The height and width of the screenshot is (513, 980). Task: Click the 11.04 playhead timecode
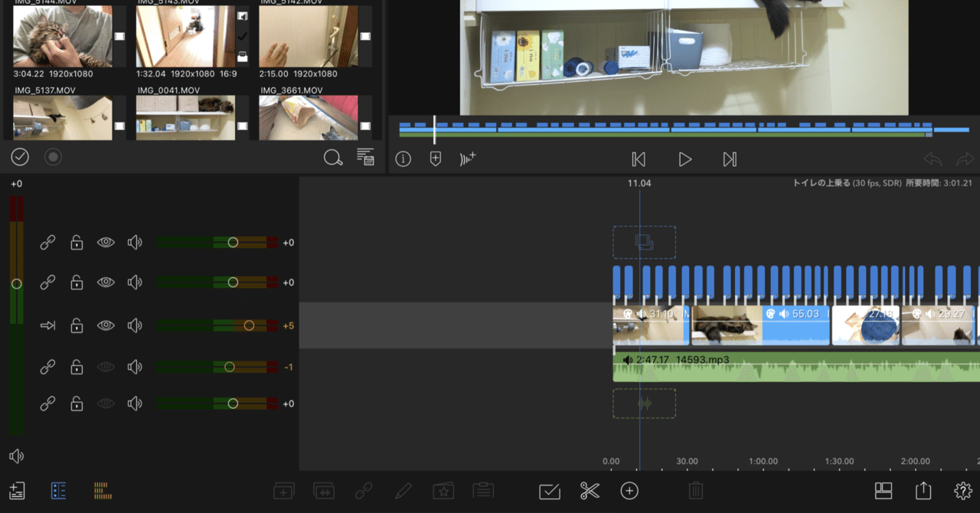(639, 183)
